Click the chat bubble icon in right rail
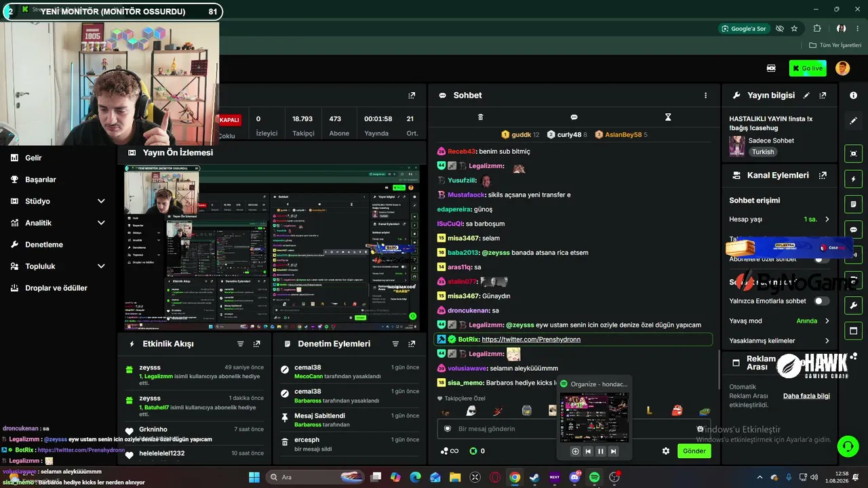The height and width of the screenshot is (488, 868). click(853, 230)
